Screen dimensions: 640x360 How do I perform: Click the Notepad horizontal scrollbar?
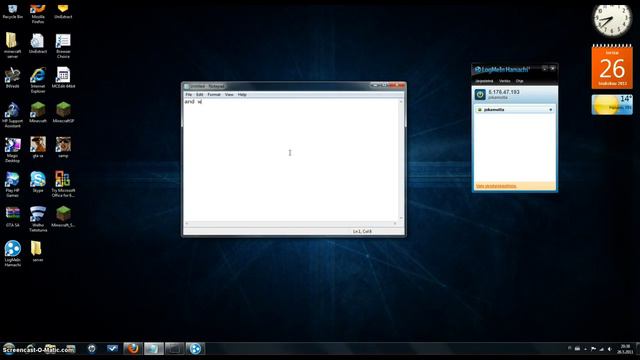tap(291, 223)
